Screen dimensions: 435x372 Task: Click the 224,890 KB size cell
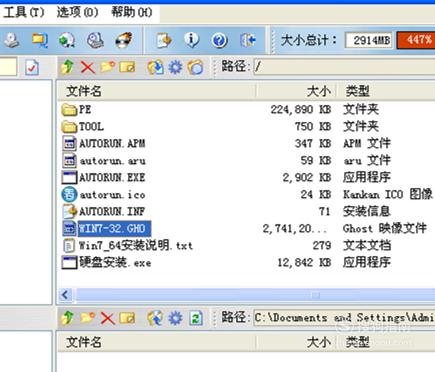click(x=301, y=110)
